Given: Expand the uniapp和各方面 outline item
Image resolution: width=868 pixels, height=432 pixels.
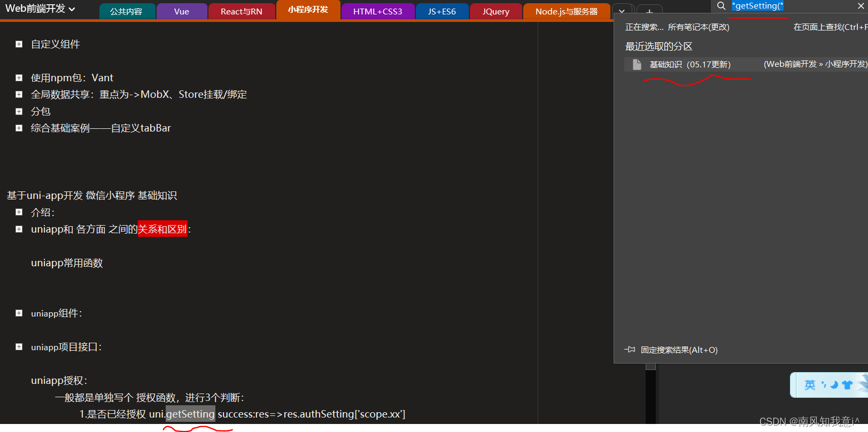Looking at the screenshot, I should click(19, 229).
